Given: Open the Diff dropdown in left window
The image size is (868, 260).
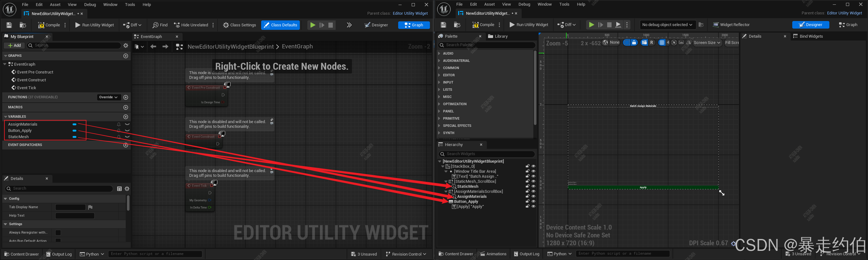Looking at the screenshot, I should pyautogui.click(x=132, y=25).
